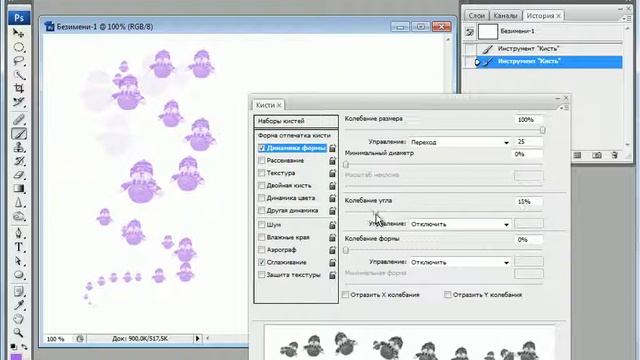
Task: Open Brushes panel options menu
Action: (x=565, y=108)
